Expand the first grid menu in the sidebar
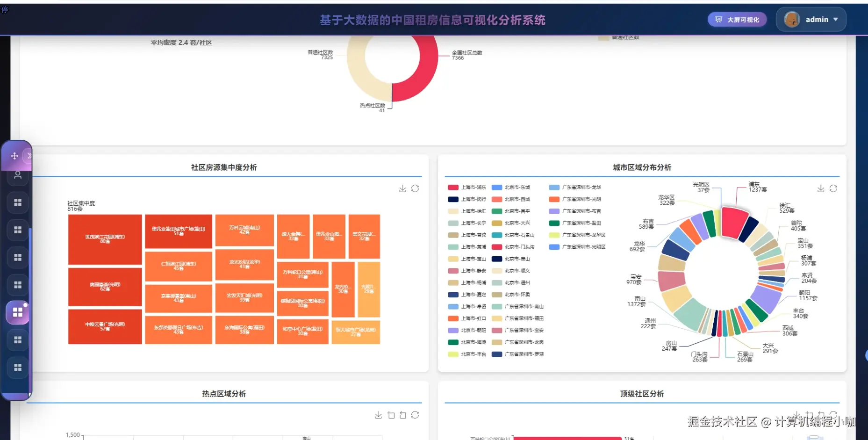Viewport: 868px width, 440px height. pyautogui.click(x=17, y=202)
